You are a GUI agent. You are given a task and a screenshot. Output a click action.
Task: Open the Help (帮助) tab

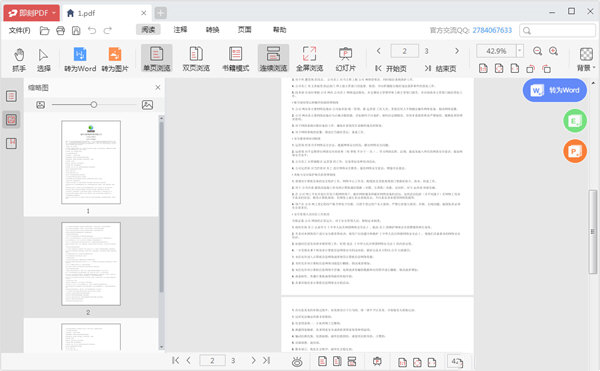279,29
